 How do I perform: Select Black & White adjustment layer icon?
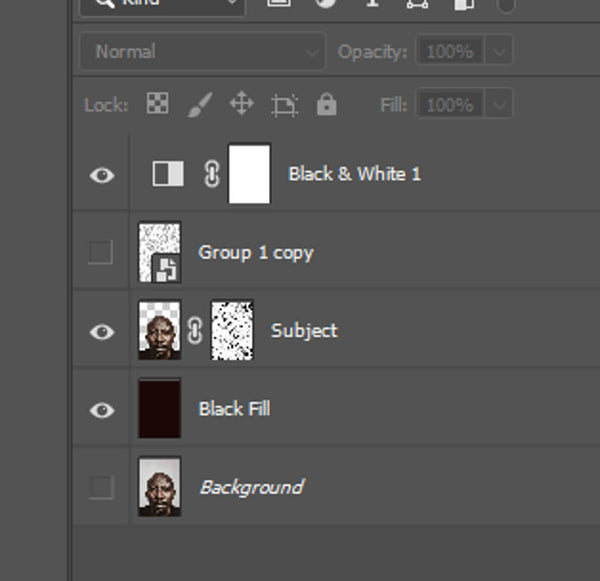click(x=168, y=174)
